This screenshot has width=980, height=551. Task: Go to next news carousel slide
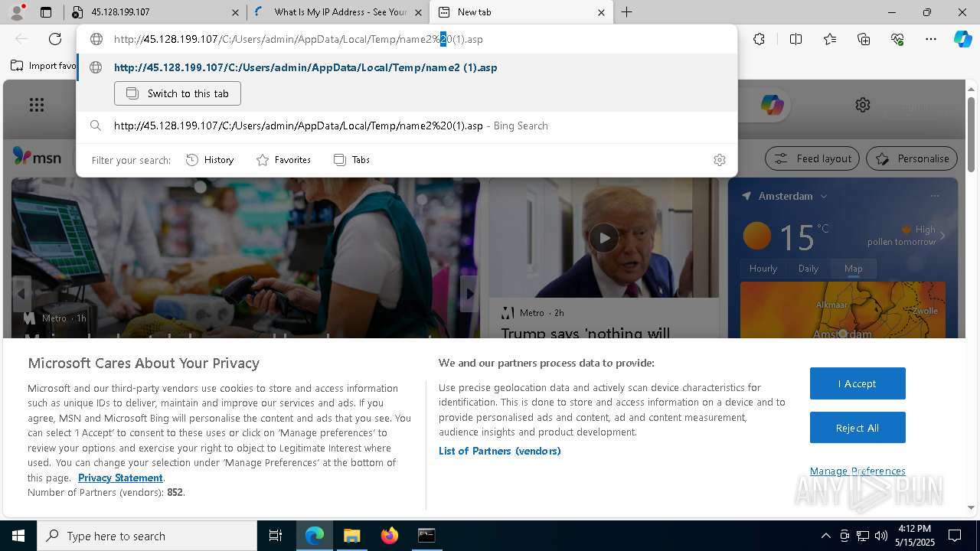click(469, 293)
